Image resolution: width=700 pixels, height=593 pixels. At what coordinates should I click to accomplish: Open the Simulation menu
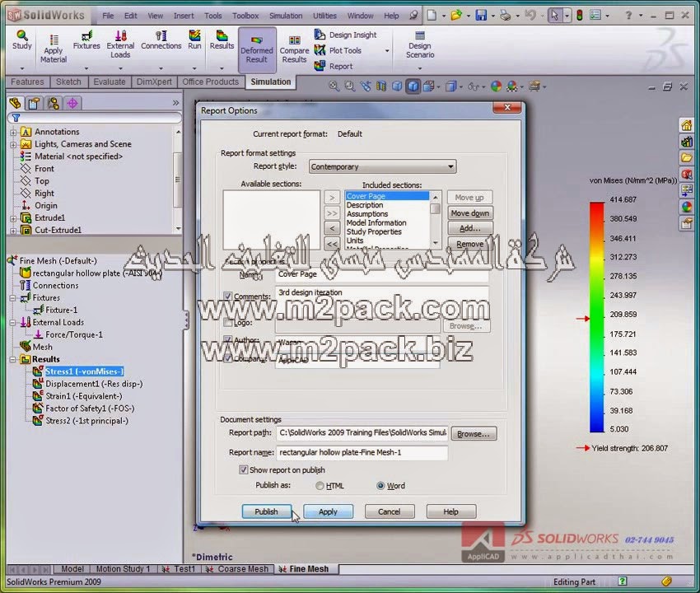pyautogui.click(x=286, y=16)
